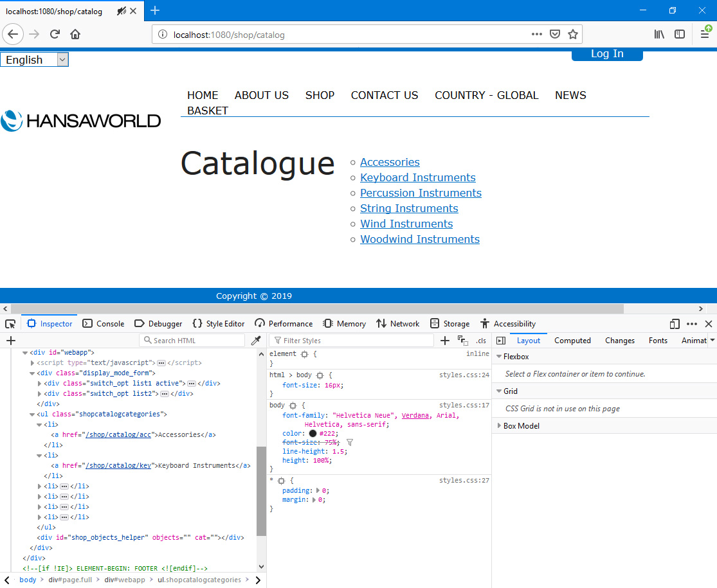Toggle Responsive Design Mode
This screenshot has height=588, width=717.
675,324
